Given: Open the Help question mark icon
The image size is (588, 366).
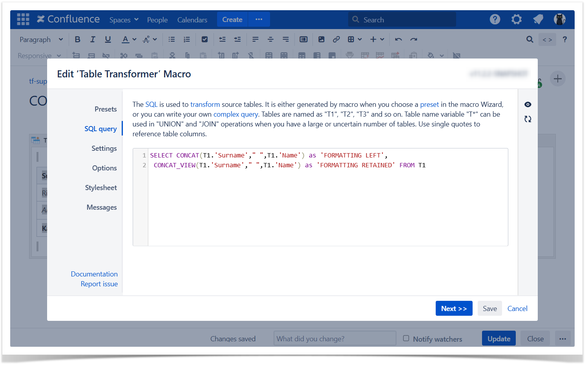Looking at the screenshot, I should pyautogui.click(x=495, y=19).
